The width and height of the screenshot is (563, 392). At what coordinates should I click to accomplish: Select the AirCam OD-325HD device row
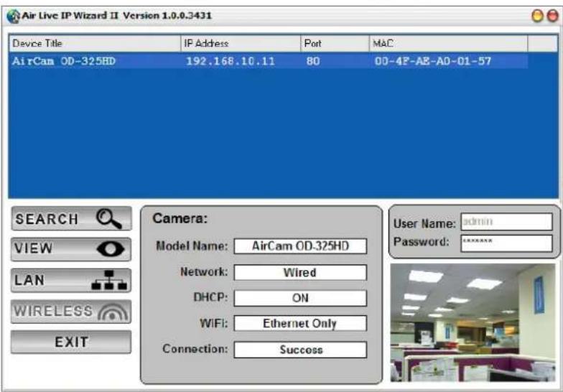269,61
